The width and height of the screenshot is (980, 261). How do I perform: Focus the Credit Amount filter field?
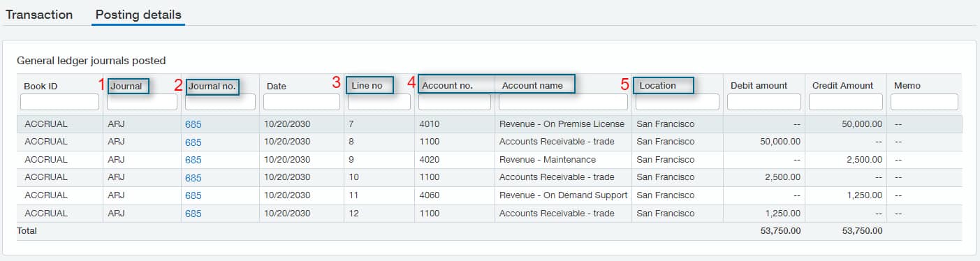[846, 102]
